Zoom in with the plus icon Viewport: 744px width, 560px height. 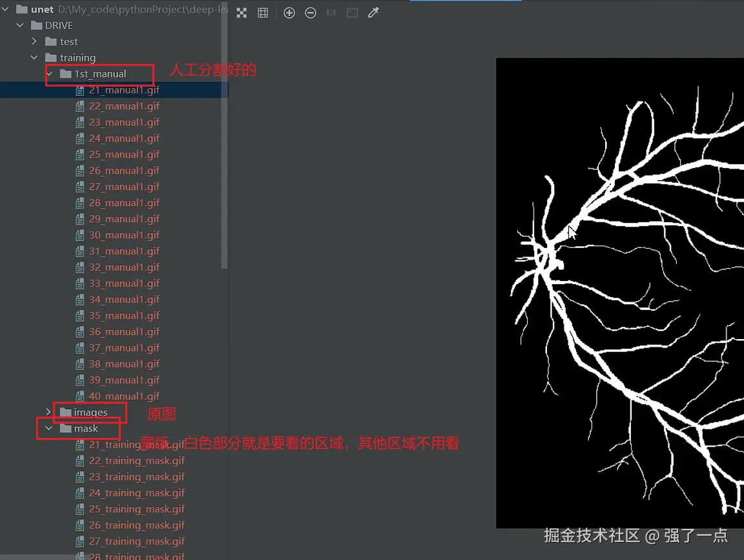[289, 13]
